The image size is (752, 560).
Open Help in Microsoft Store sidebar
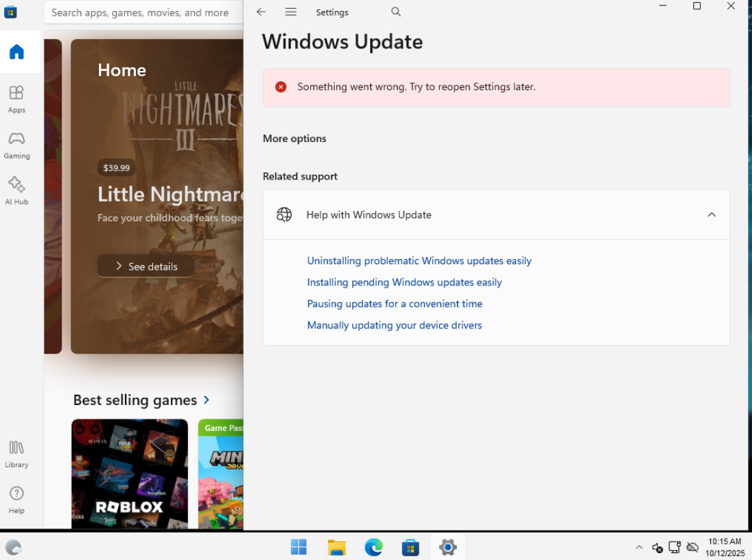click(17, 500)
